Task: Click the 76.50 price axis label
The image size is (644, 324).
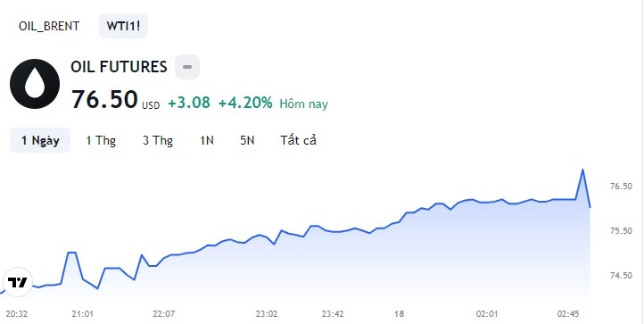Action: pos(621,187)
